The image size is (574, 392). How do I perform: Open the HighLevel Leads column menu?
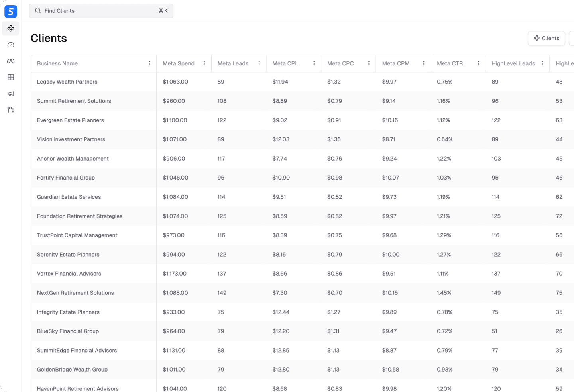click(543, 63)
